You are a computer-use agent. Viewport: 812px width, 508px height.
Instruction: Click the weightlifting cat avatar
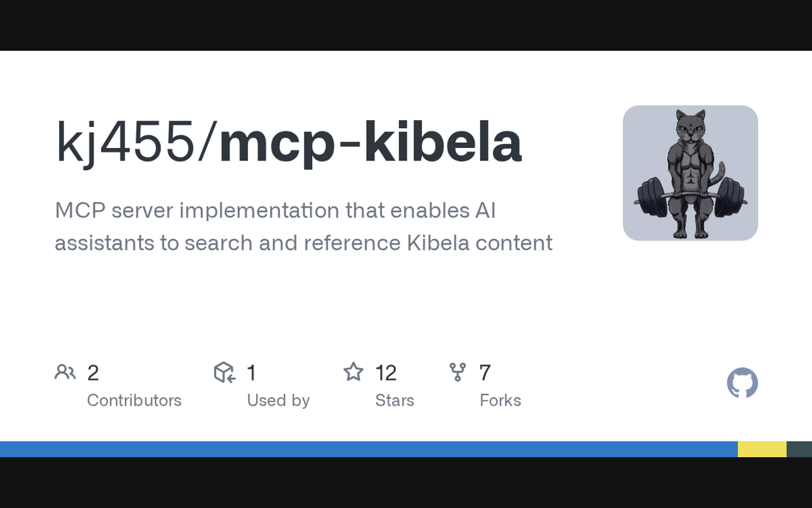pos(690,173)
